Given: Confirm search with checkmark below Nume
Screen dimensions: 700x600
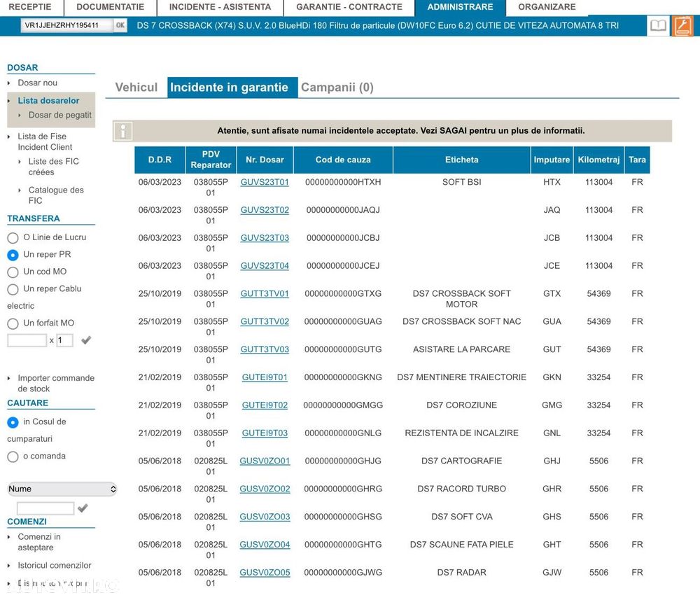Looking at the screenshot, I should point(83,508).
